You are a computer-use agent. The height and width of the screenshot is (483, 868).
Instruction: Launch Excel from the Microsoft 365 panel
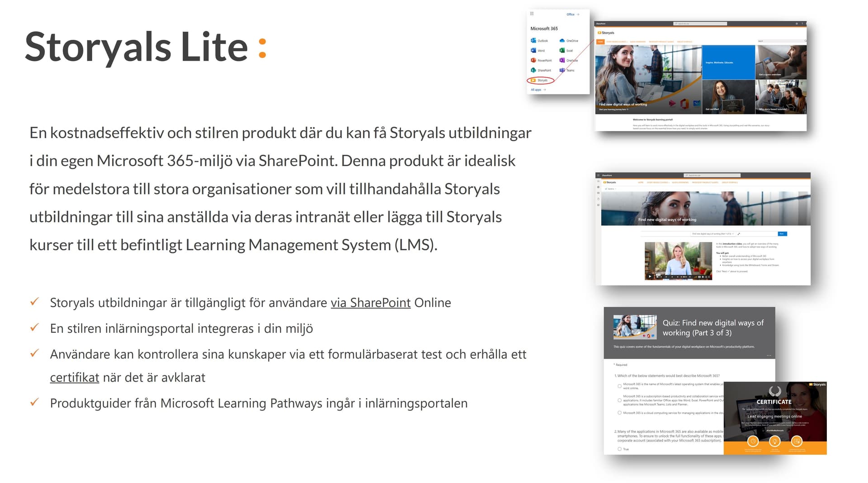pos(566,51)
